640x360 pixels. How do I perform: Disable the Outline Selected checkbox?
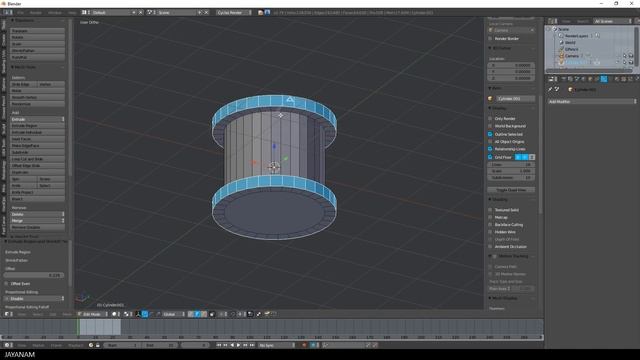[490, 134]
